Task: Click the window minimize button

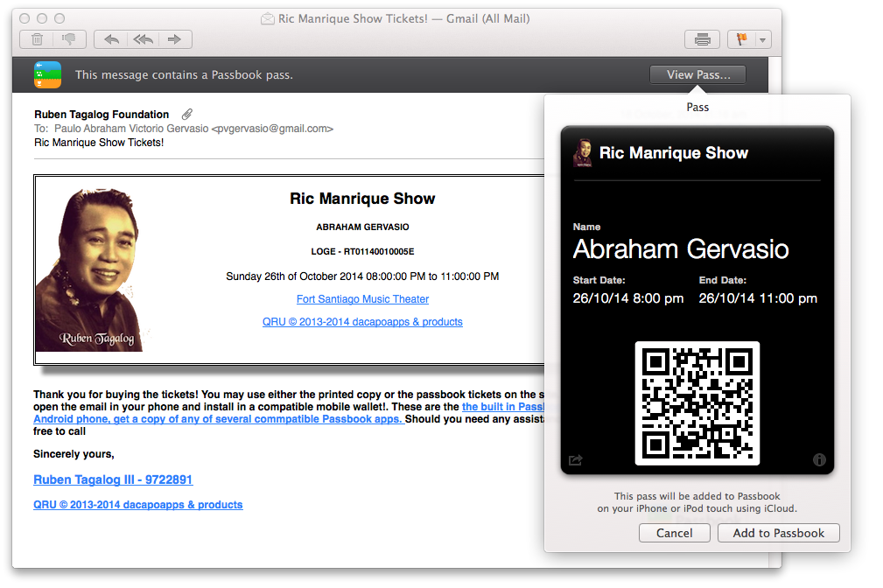Action: [x=42, y=18]
